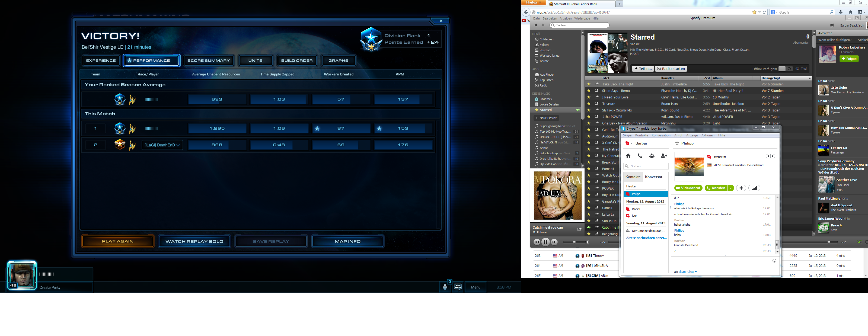The image size is (868, 336).
Task: Open Skype dial pad phone icon
Action: point(640,156)
